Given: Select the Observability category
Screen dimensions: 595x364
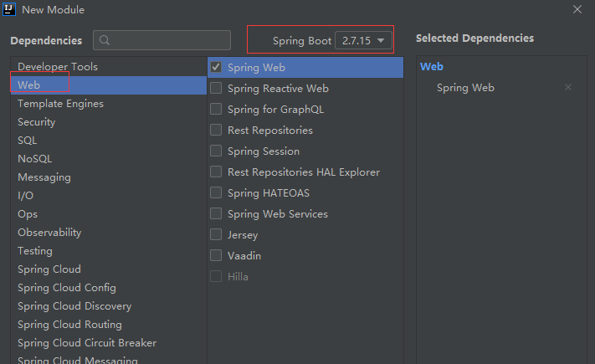Looking at the screenshot, I should [x=109, y=233].
